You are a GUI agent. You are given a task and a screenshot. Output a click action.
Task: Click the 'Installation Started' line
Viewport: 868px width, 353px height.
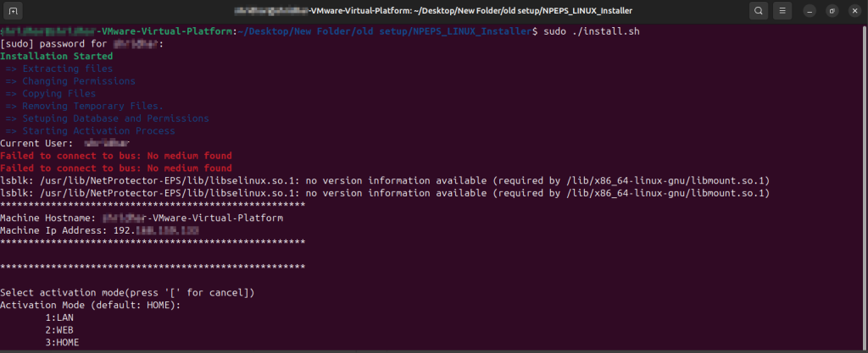pyautogui.click(x=57, y=56)
